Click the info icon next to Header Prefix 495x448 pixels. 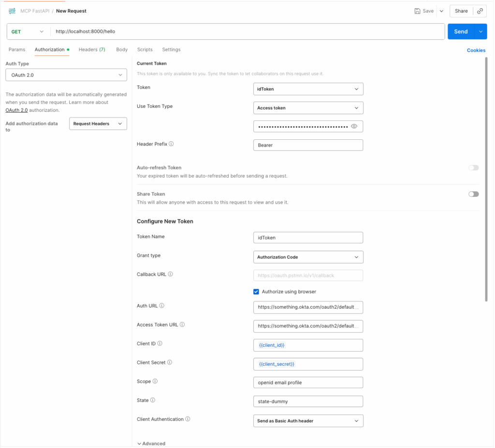coord(172,144)
